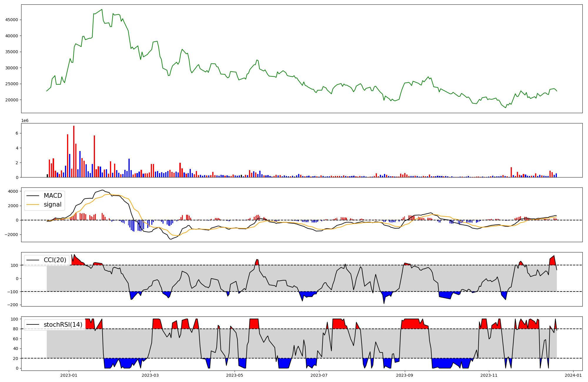Click the tallest red volume bar

tap(74, 151)
